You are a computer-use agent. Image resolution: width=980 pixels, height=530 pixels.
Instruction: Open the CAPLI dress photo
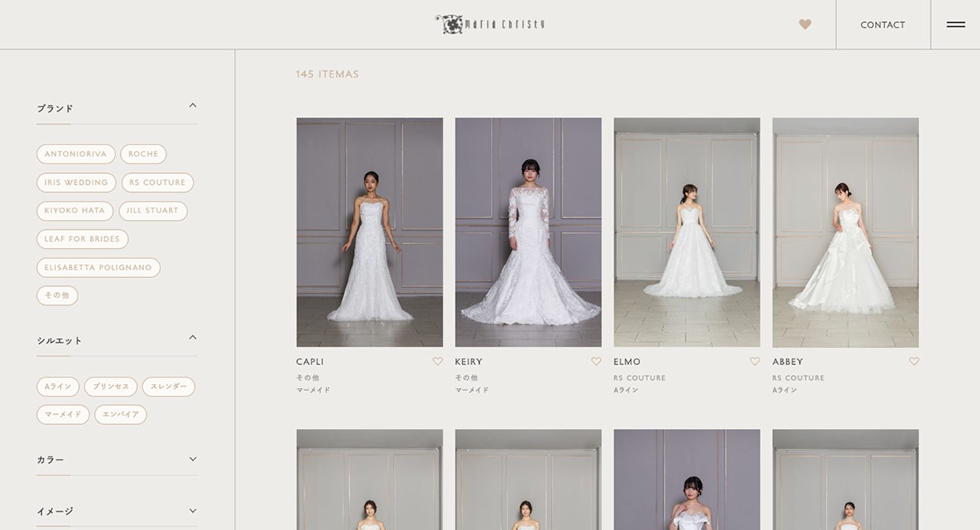pos(370,232)
